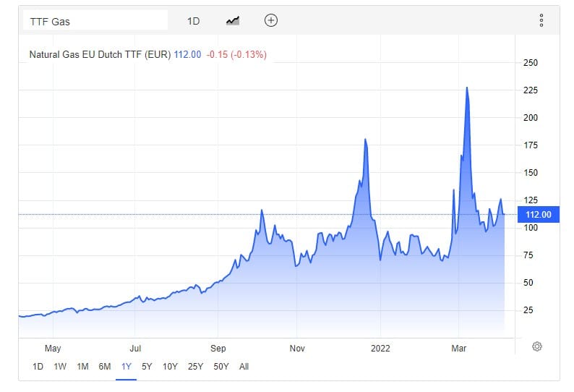Viewport: 574px width, 392px height.
Task: Select the 1W time range
Action: [60, 367]
